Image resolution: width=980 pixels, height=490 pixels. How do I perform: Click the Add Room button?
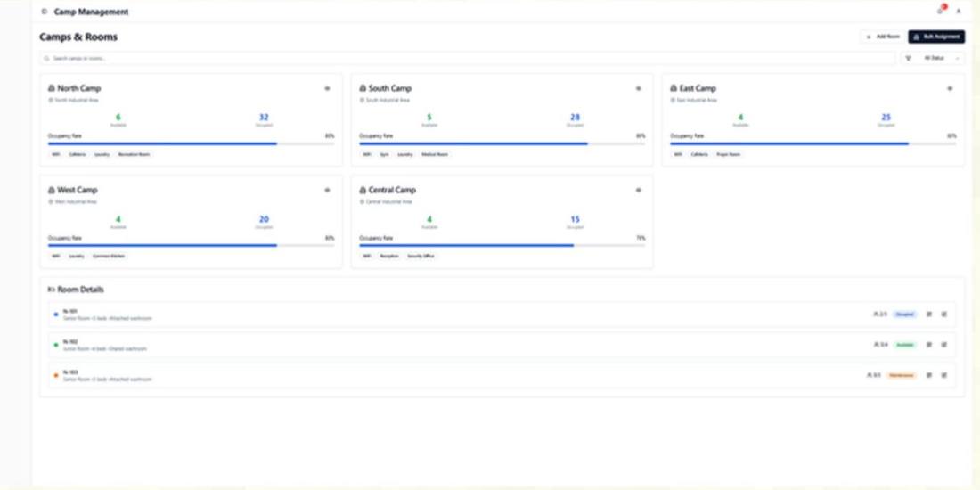pyautogui.click(x=882, y=37)
